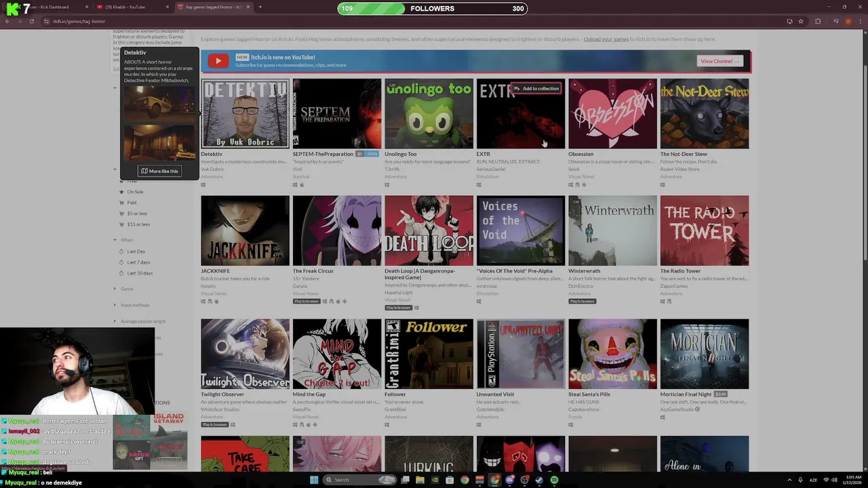Click the mrdrnose author link
This screenshot has height=488, width=868.
pyautogui.click(x=486, y=286)
